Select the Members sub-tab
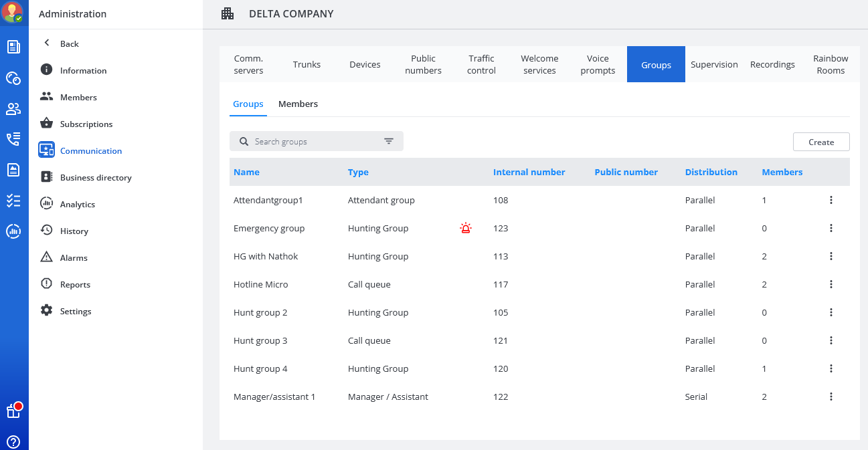 [298, 104]
